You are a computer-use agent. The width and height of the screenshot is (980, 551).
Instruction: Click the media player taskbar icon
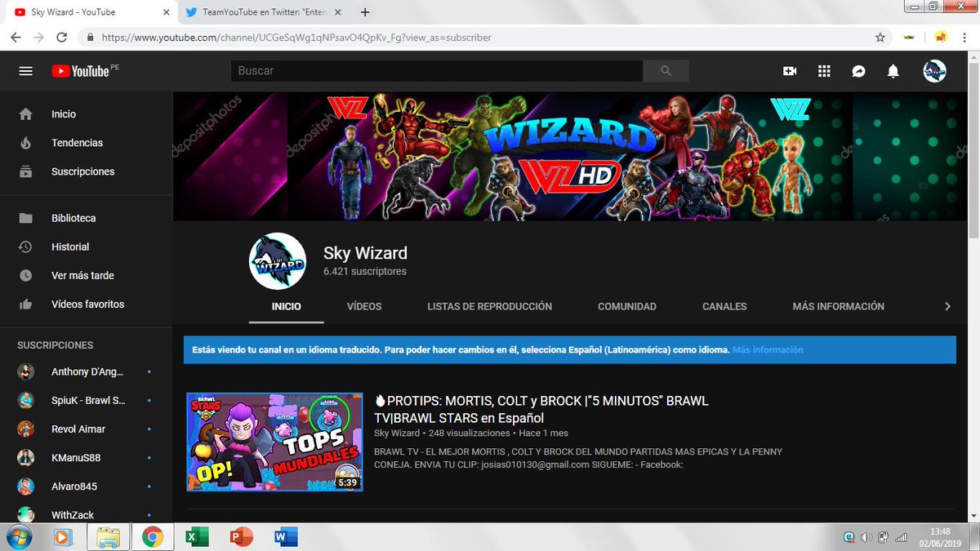click(62, 537)
